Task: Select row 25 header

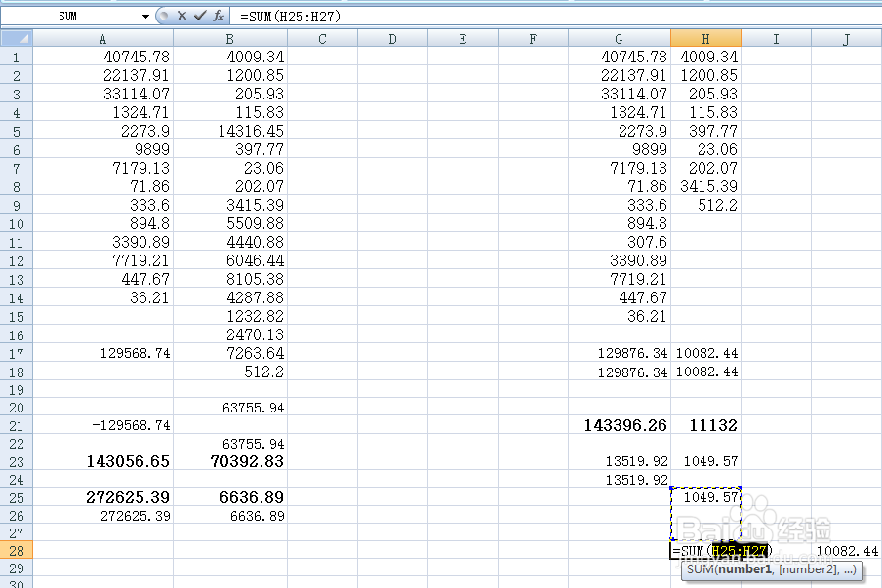Action: pyautogui.click(x=17, y=497)
